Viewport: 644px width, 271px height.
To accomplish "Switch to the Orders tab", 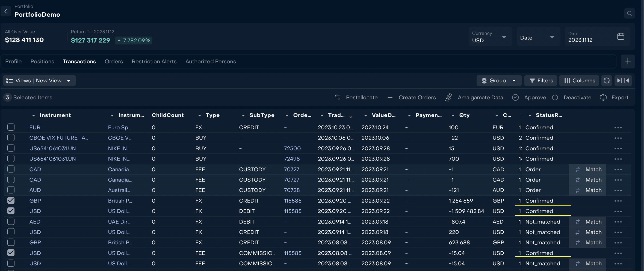I will point(114,61).
